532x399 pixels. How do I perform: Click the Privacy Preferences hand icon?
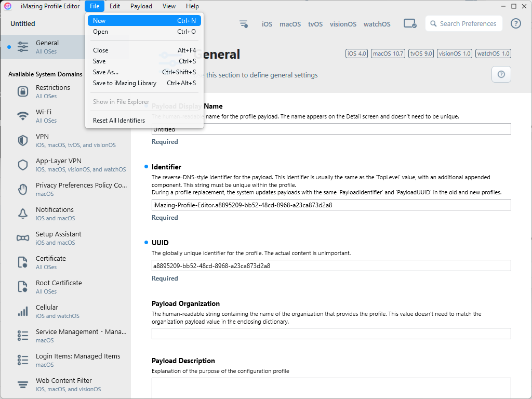(23, 189)
